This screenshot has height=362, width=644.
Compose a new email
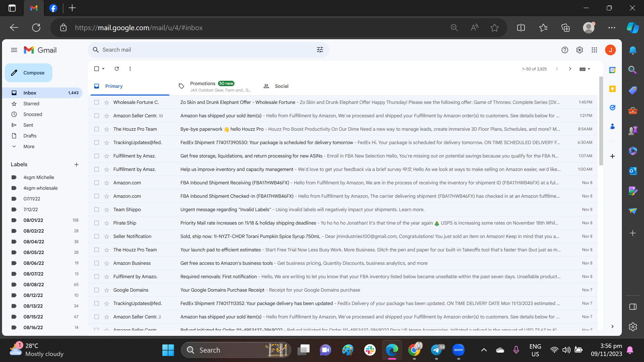click(29, 73)
